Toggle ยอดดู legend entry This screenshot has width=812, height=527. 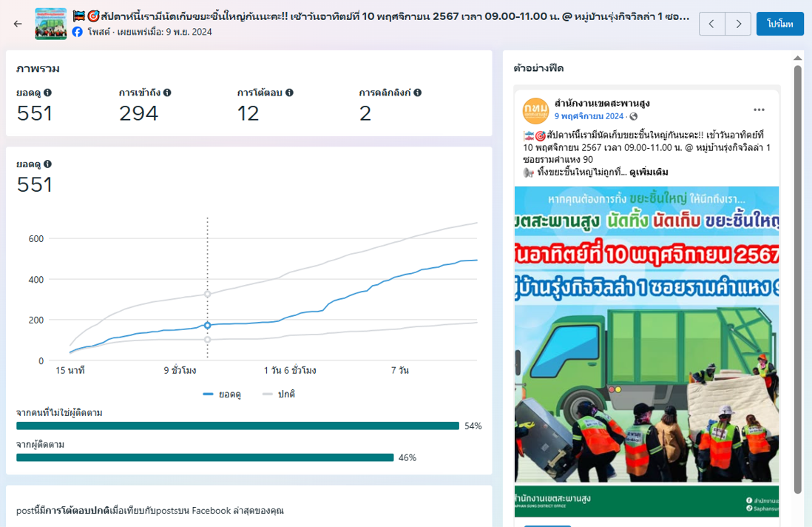[x=222, y=395]
